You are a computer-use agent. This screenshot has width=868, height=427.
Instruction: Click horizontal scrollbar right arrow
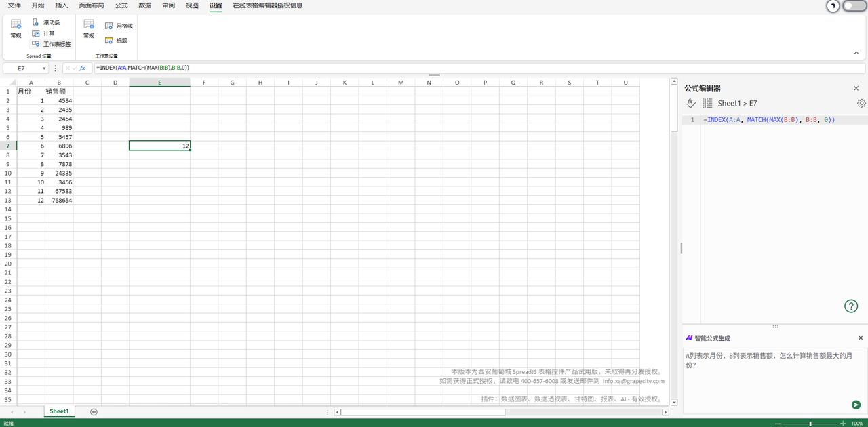pyautogui.click(x=665, y=412)
